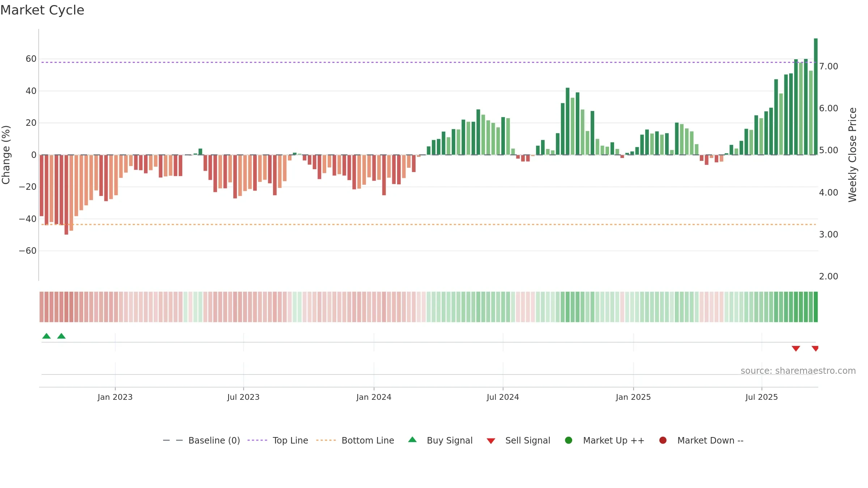Select the Bottom Line orange legend marker
The height and width of the screenshot is (488, 868).
[326, 440]
